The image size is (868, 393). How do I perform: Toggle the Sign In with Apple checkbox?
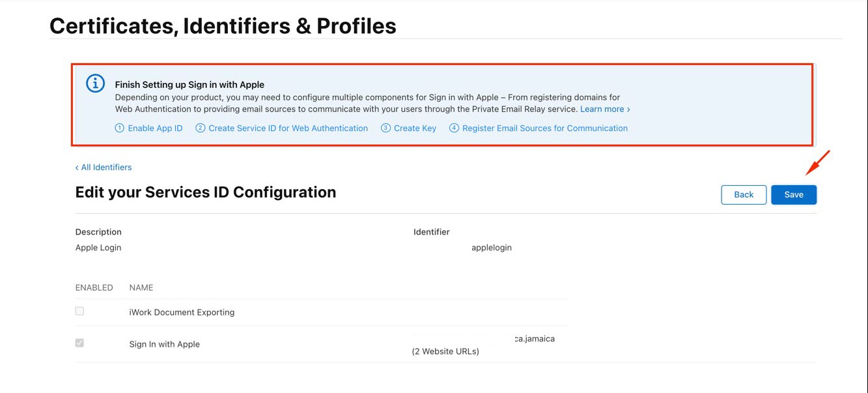[x=79, y=343]
